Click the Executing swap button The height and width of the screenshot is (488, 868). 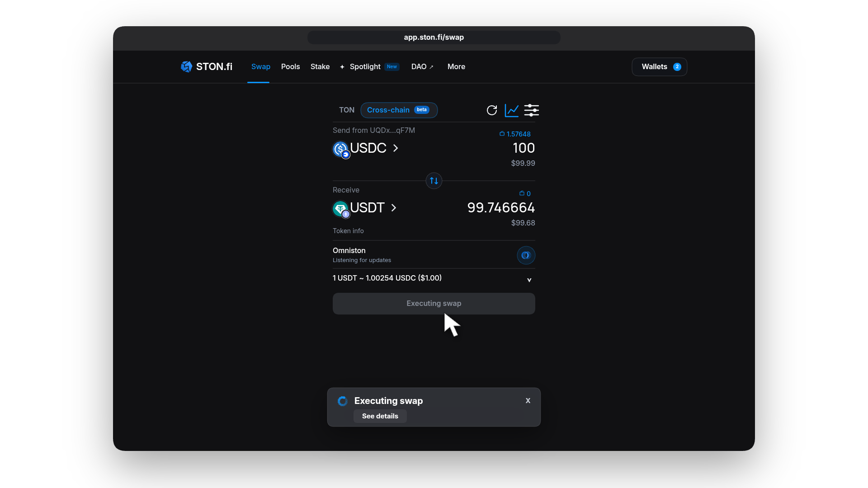tap(434, 304)
